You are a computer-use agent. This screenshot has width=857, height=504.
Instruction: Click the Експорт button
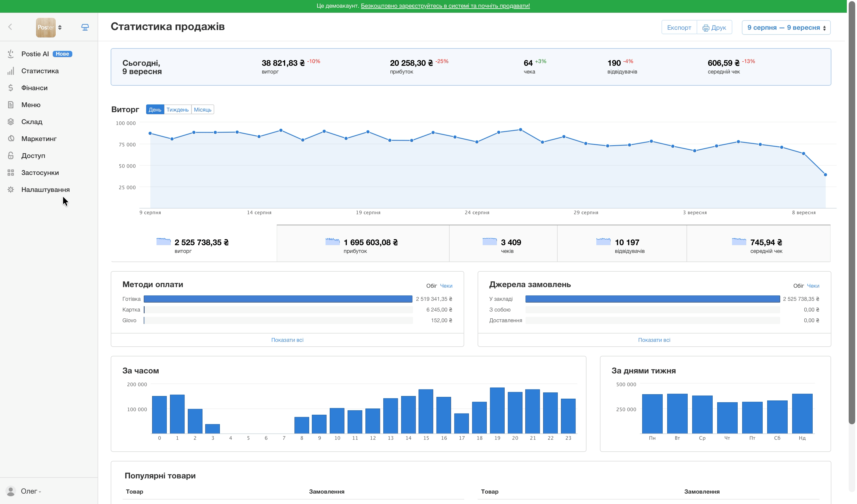[x=679, y=28]
